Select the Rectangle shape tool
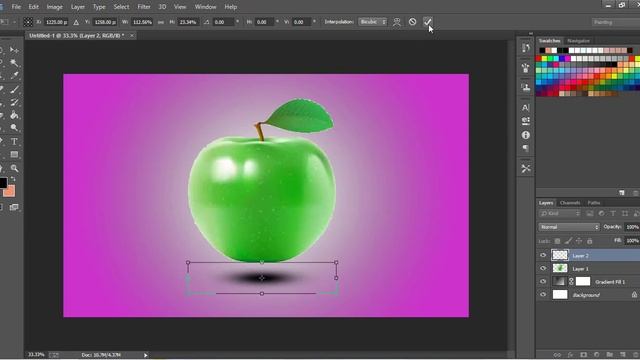This screenshot has width=640, height=360. click(x=14, y=155)
